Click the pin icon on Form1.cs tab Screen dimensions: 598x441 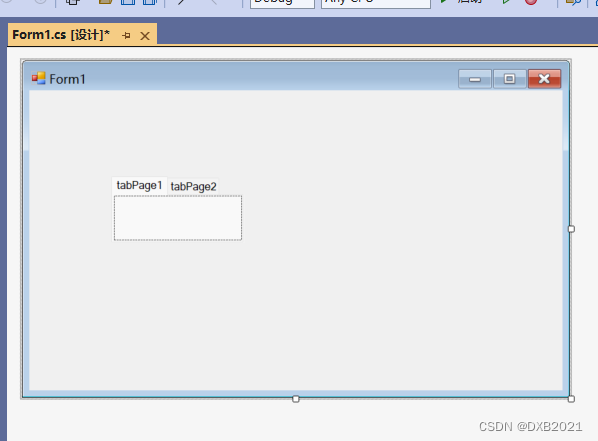(126, 35)
